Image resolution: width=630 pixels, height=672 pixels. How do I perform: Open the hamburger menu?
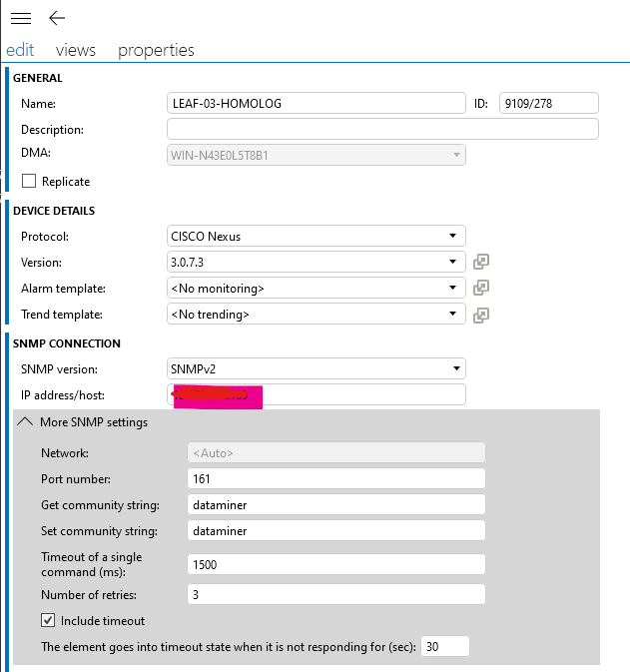[x=20, y=18]
